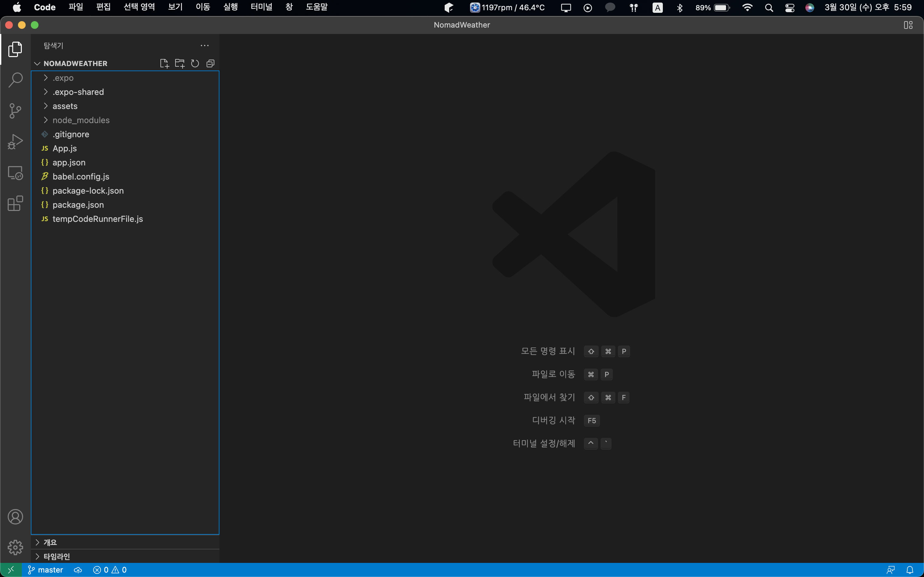The width and height of the screenshot is (924, 577).
Task: Open the App.js file
Action: (x=64, y=148)
